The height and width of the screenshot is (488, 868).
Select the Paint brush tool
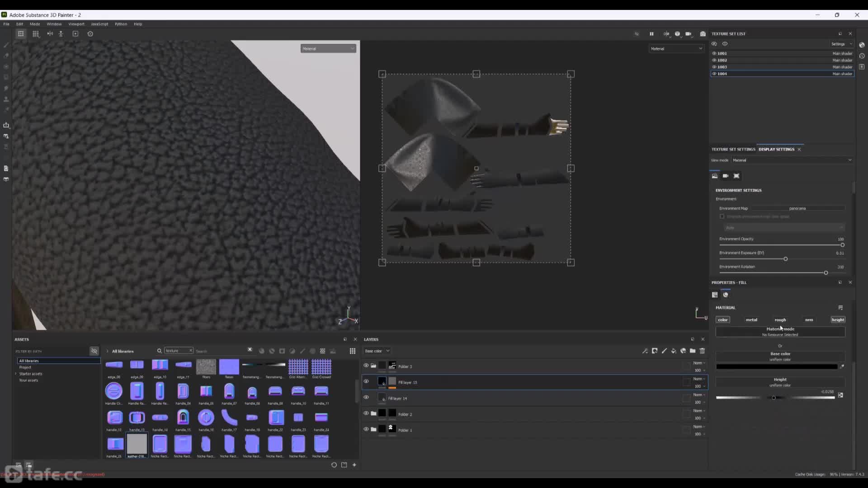click(x=6, y=45)
